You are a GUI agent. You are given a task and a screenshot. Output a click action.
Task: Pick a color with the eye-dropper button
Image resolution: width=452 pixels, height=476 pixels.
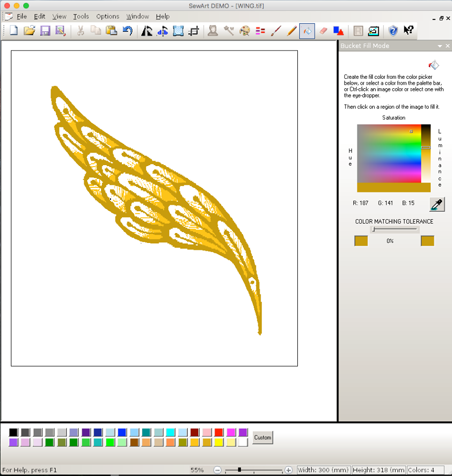point(437,204)
